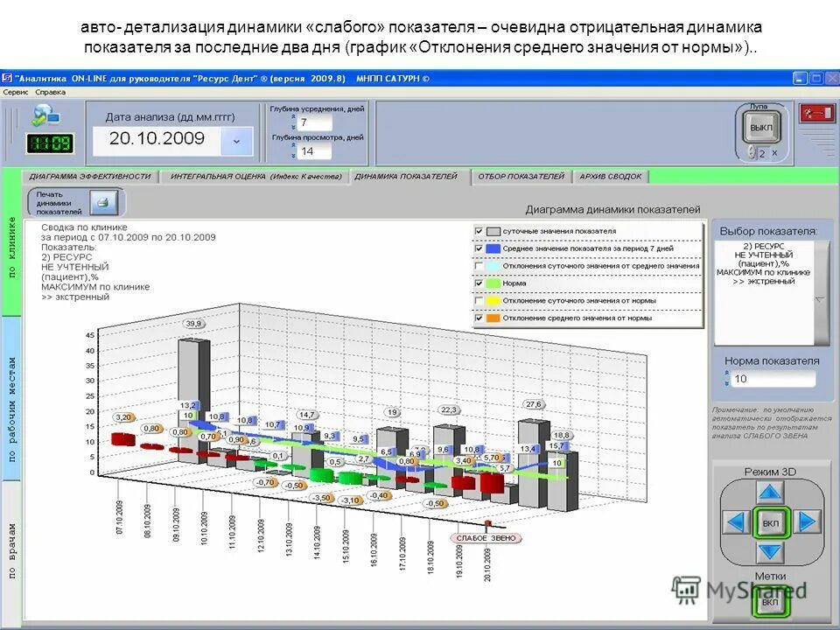
Task: Click the network connection status icon
Action: (x=46, y=115)
